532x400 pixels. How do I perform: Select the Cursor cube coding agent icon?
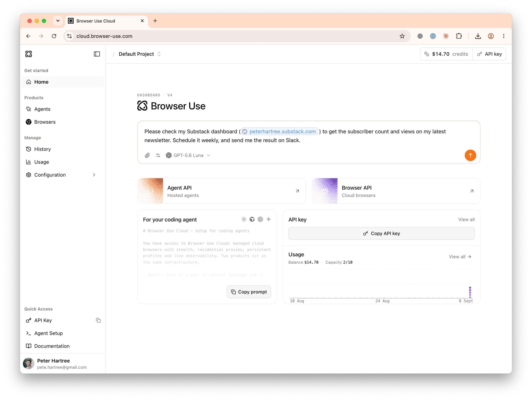[x=252, y=219]
